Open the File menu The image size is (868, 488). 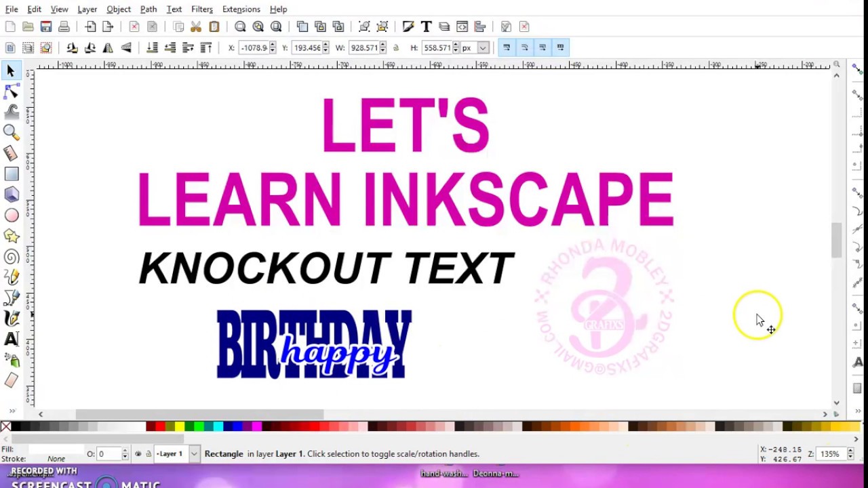click(12, 9)
